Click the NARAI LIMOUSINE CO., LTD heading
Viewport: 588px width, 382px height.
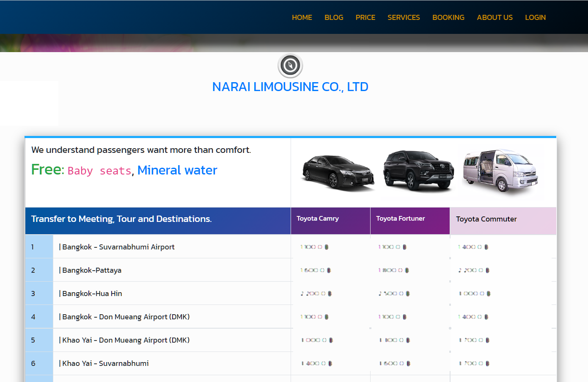point(290,87)
